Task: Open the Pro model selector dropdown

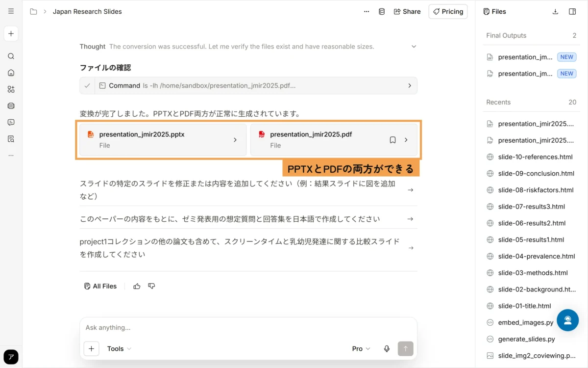Action: [361, 348]
